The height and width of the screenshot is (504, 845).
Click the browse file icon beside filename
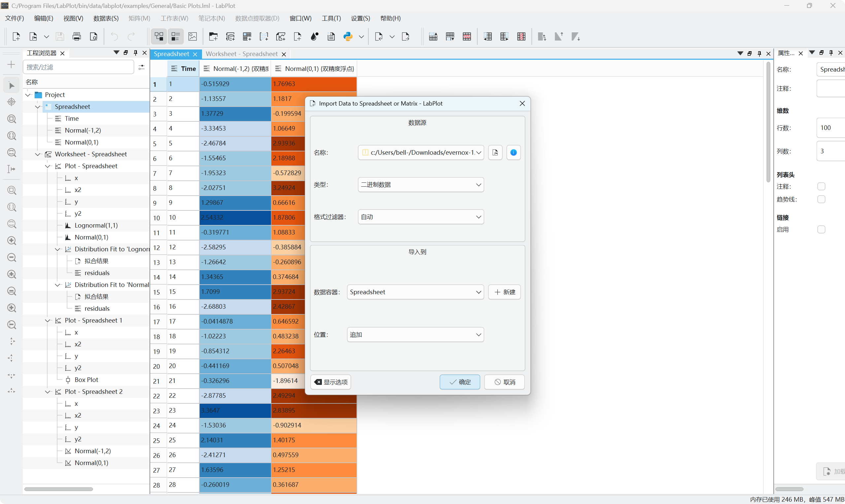pos(495,152)
